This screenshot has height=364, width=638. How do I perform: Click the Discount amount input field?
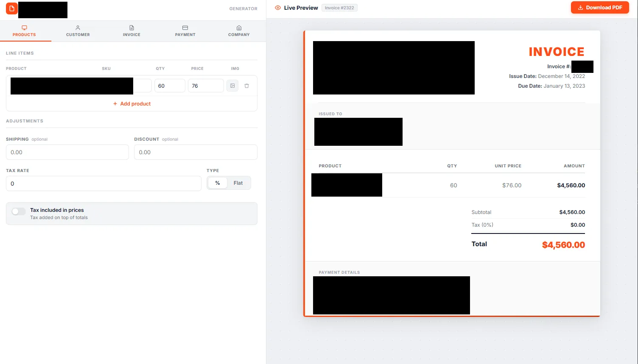pyautogui.click(x=196, y=152)
